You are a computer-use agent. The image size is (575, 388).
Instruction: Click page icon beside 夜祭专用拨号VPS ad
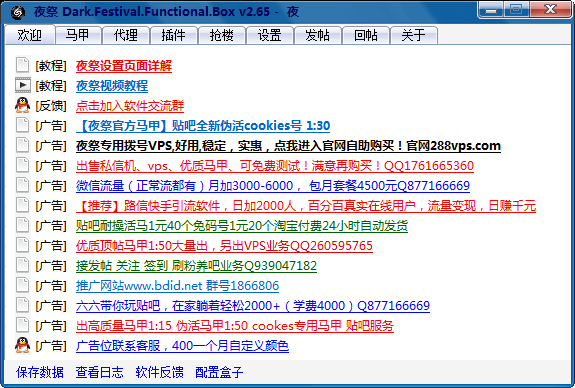pyautogui.click(x=22, y=145)
